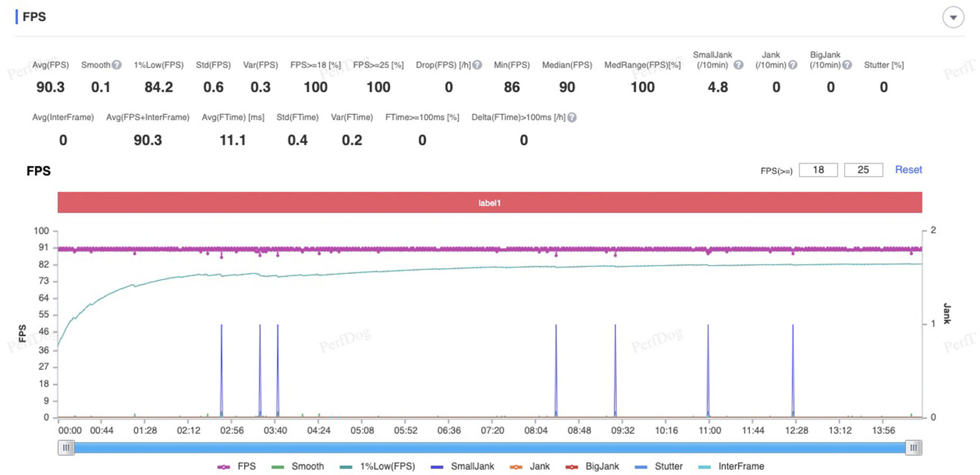Select the red label1 bar above chart
The image size is (980, 475).
[489, 203]
